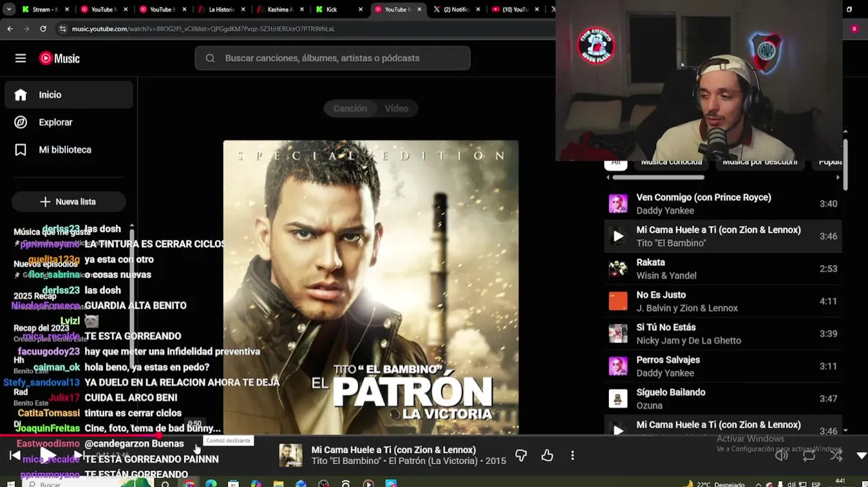The image size is (868, 487).
Task: Switch to Canción mode
Action: tap(350, 108)
